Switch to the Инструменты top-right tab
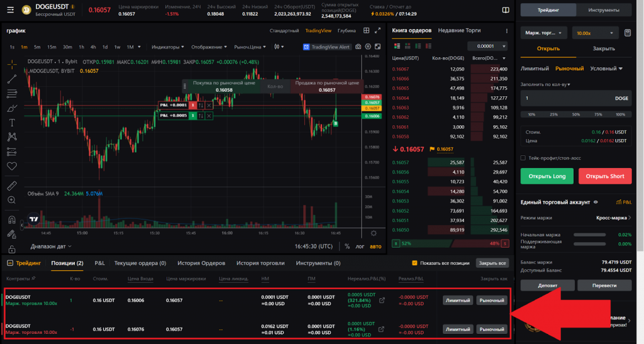 pyautogui.click(x=603, y=10)
